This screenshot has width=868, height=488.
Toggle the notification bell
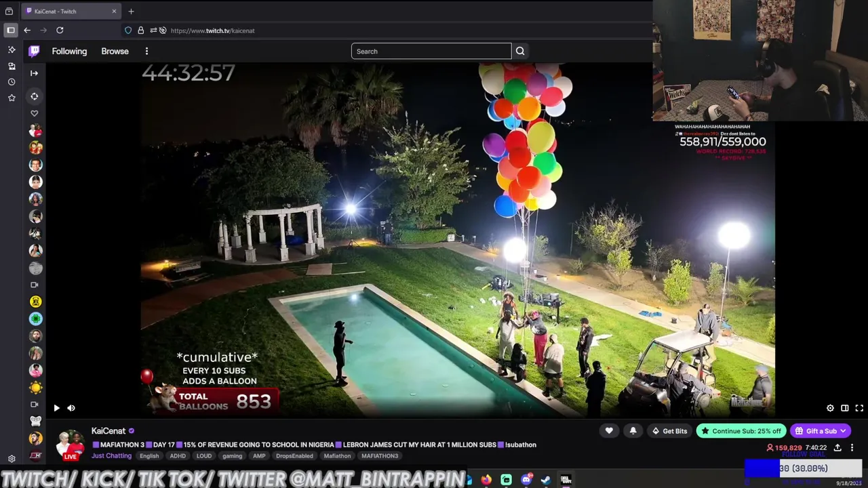coord(633,431)
